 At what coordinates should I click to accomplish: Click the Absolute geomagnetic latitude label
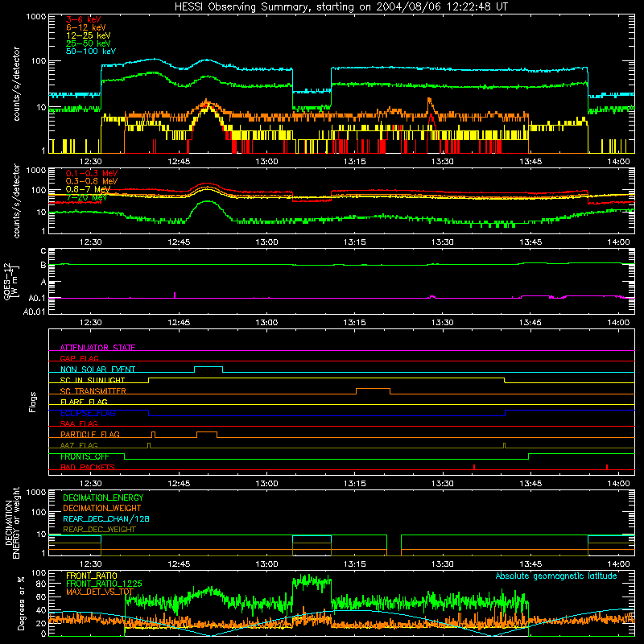(x=556, y=576)
